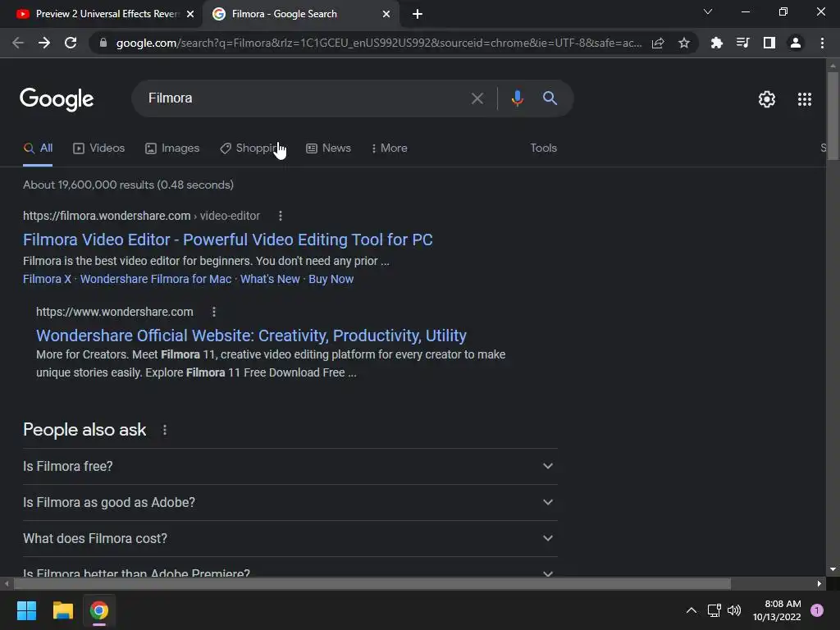This screenshot has height=630, width=840.
Task: Expand 'Is Filmora free?' question
Action: click(x=290, y=466)
